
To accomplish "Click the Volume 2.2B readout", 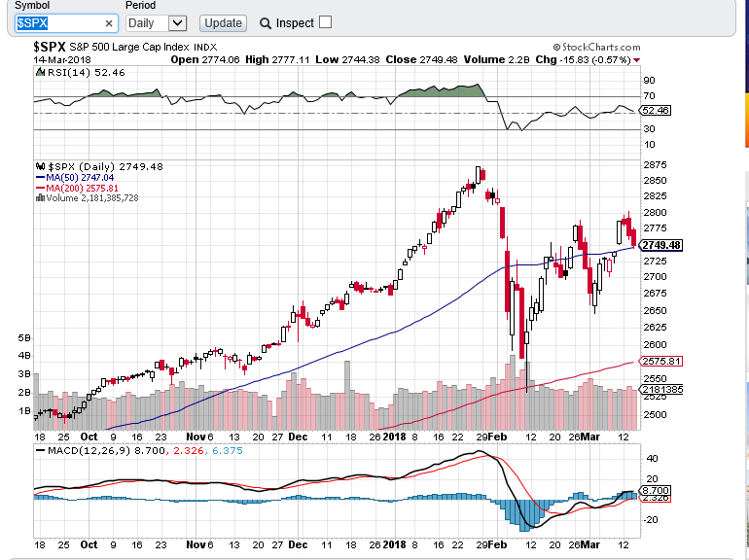I will coord(497,59).
